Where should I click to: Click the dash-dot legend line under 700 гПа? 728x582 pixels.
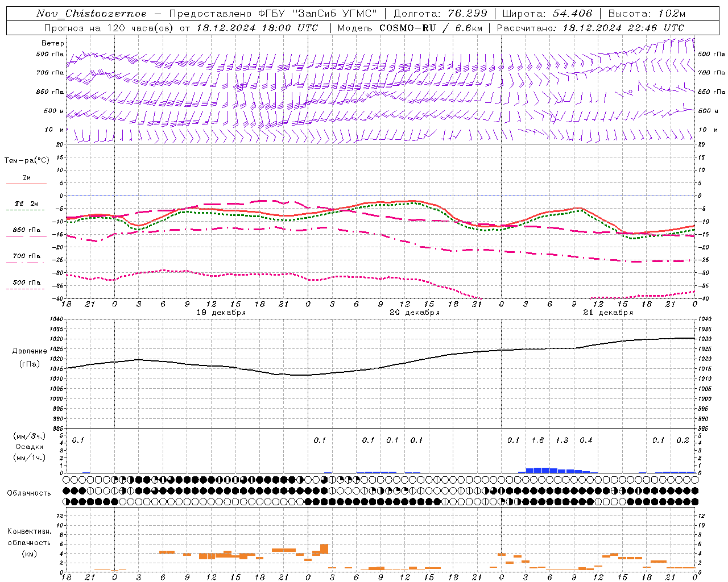pyautogui.click(x=26, y=262)
